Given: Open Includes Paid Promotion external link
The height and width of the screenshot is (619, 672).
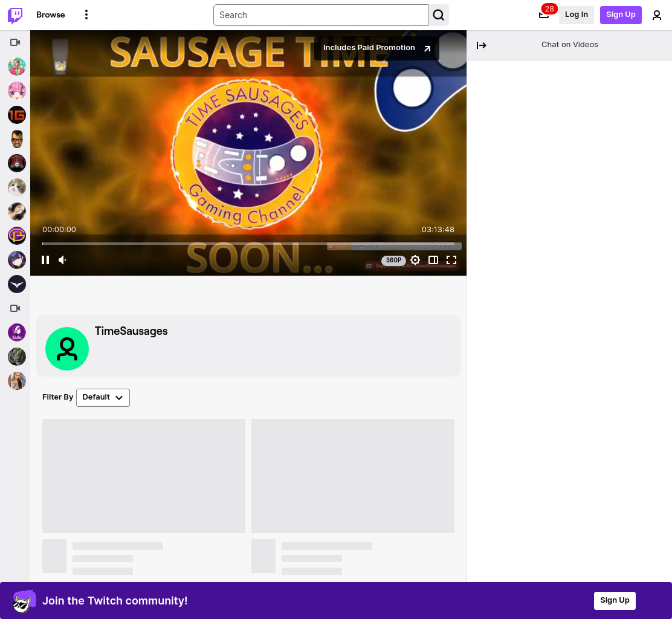Looking at the screenshot, I should coord(376,48).
